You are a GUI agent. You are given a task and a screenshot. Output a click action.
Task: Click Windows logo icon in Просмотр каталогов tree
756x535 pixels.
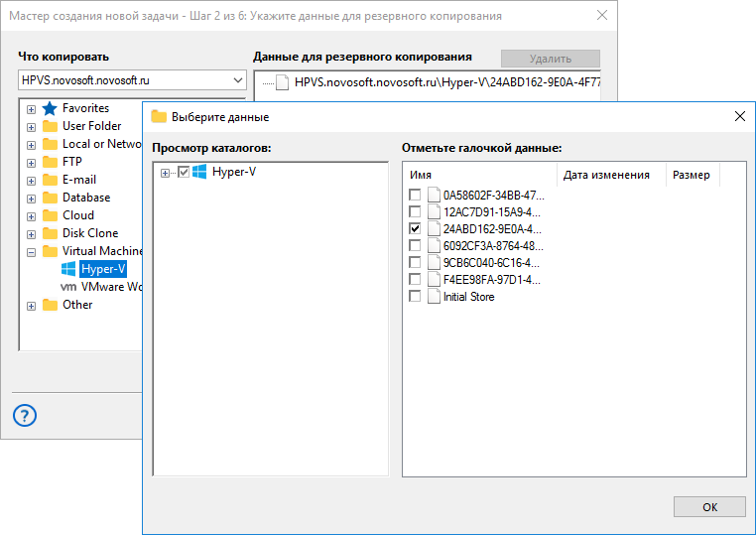pyautogui.click(x=199, y=172)
